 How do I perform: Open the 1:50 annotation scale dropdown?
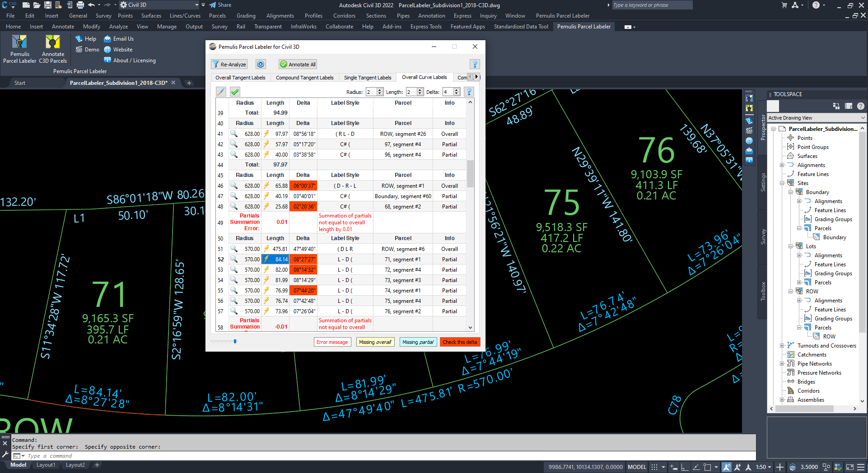[x=764, y=467]
